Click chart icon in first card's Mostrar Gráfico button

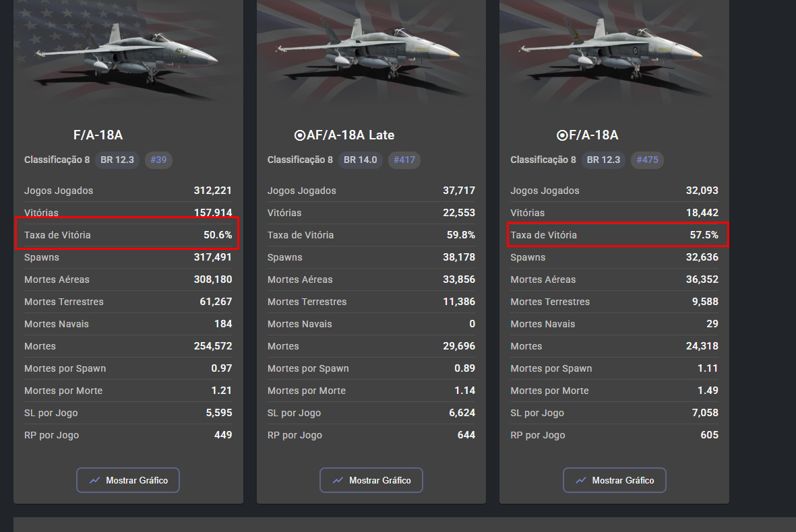pos(94,480)
